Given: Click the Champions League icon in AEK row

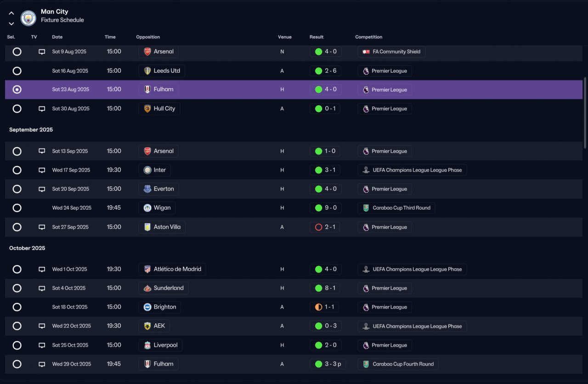Looking at the screenshot, I should point(366,326).
